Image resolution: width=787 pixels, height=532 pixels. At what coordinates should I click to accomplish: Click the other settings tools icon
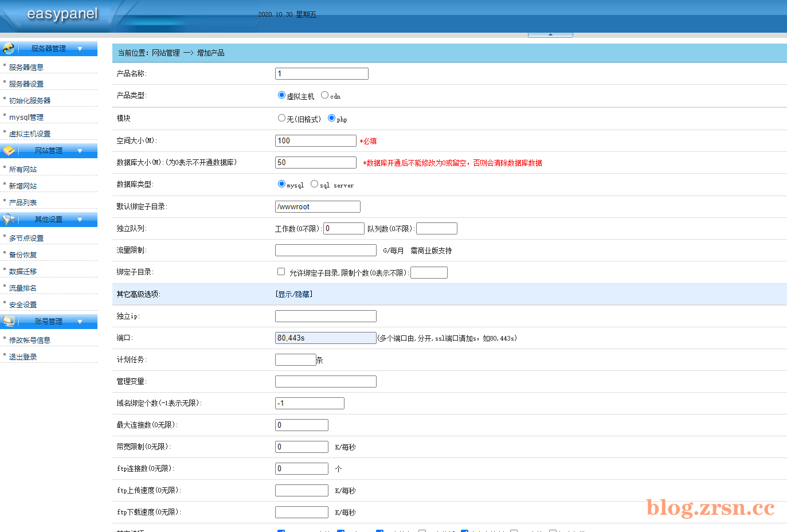pos(9,220)
